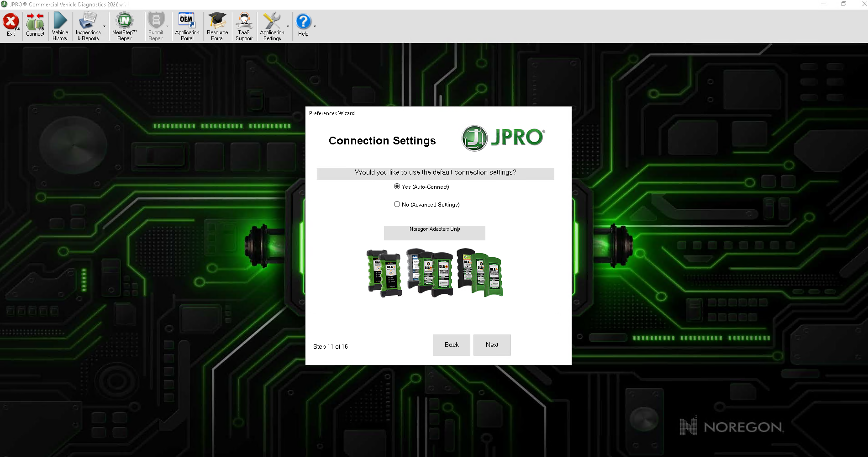Expand the Application Settings dropdown arrow
The width and height of the screenshot is (868, 457).
(288, 27)
